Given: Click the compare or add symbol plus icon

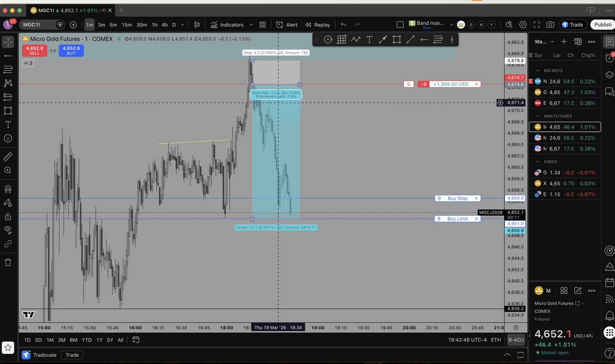Looking at the screenshot, I should tap(73, 25).
